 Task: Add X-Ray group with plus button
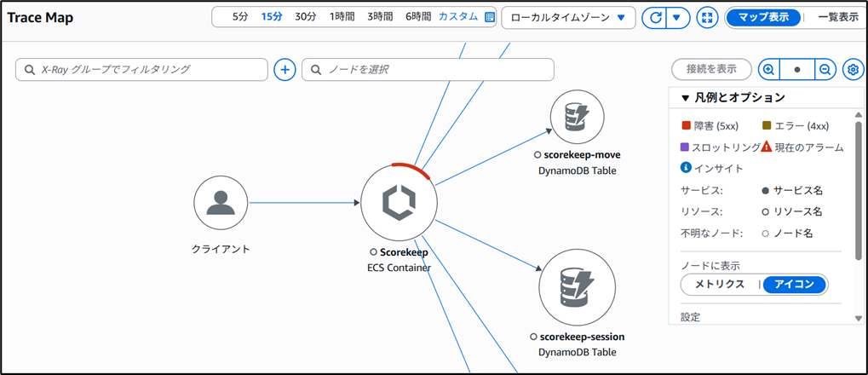[x=285, y=70]
